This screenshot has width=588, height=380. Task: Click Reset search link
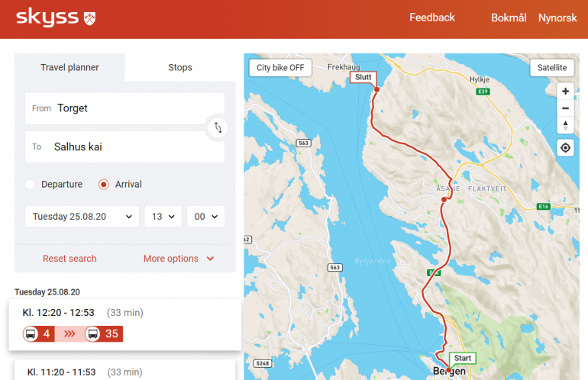click(x=69, y=259)
